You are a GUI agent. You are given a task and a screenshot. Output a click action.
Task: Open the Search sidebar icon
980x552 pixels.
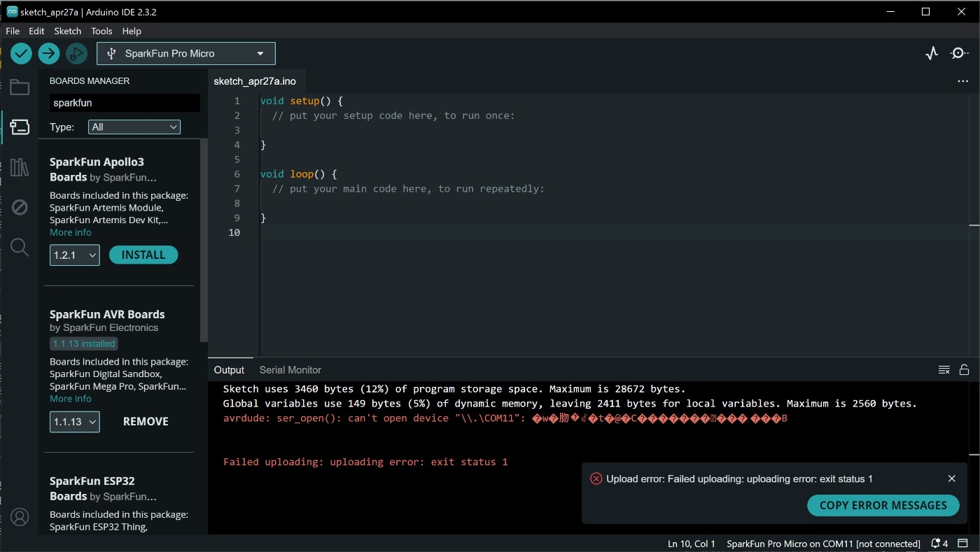(x=20, y=247)
